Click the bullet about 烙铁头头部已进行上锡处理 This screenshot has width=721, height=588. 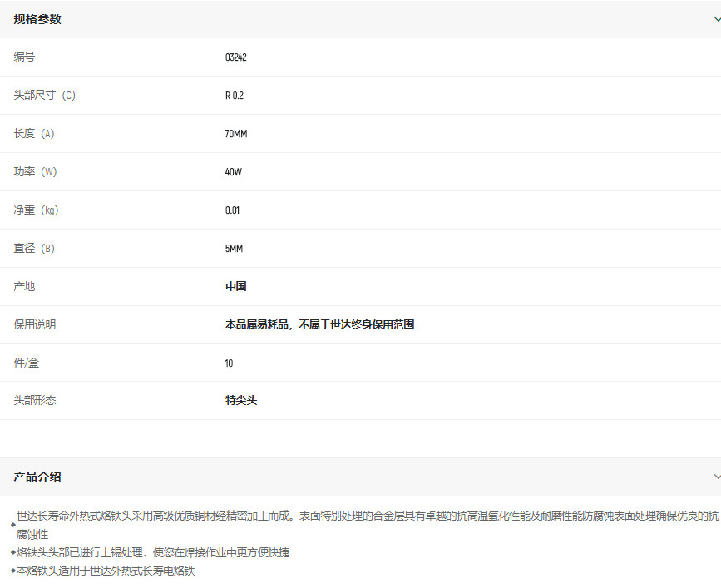point(153,552)
